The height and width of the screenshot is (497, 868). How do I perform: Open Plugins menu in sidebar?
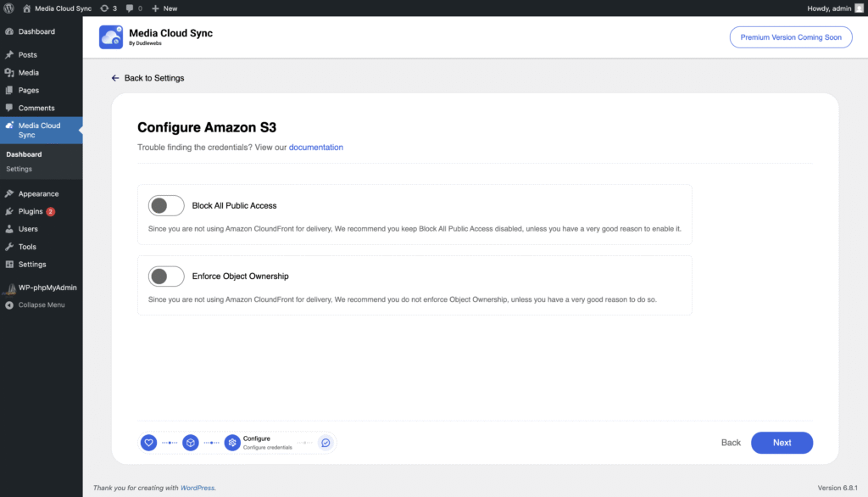(x=31, y=211)
